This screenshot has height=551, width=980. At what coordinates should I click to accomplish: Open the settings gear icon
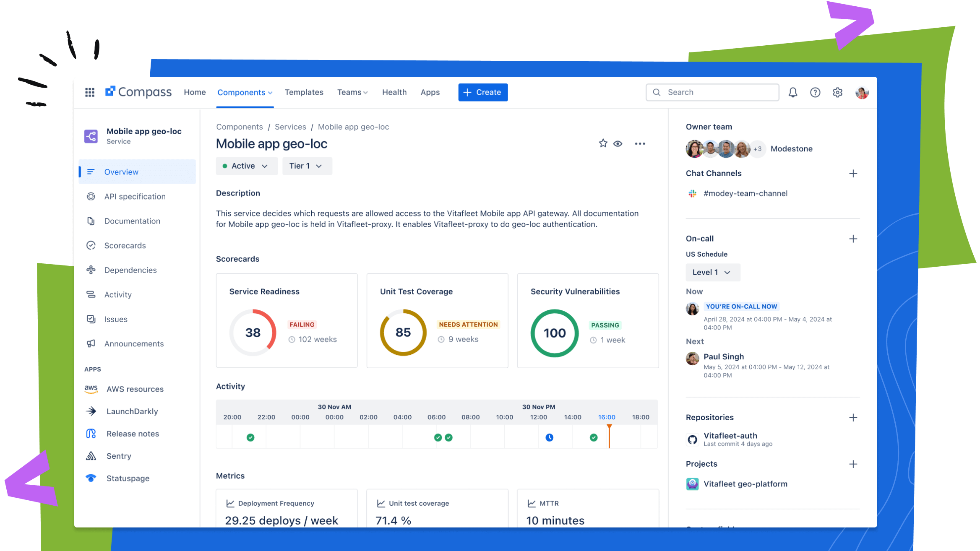(x=837, y=92)
